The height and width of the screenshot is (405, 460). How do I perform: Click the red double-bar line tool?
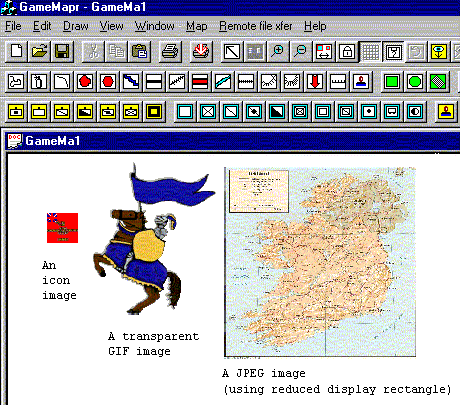[x=200, y=82]
